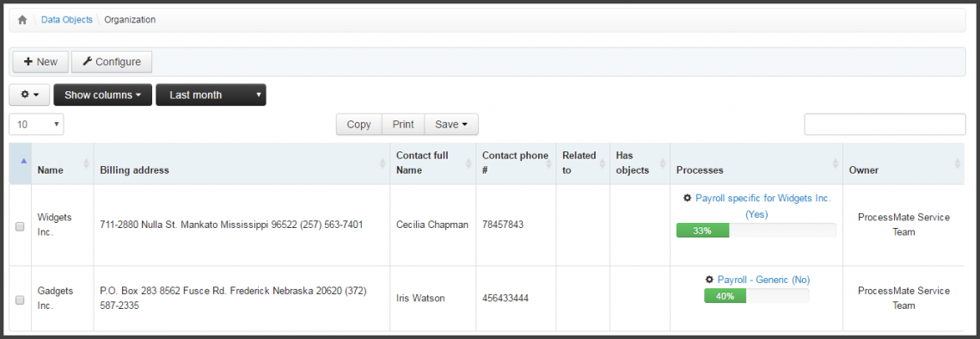Create a New organization record
980x339 pixels.
40,62
